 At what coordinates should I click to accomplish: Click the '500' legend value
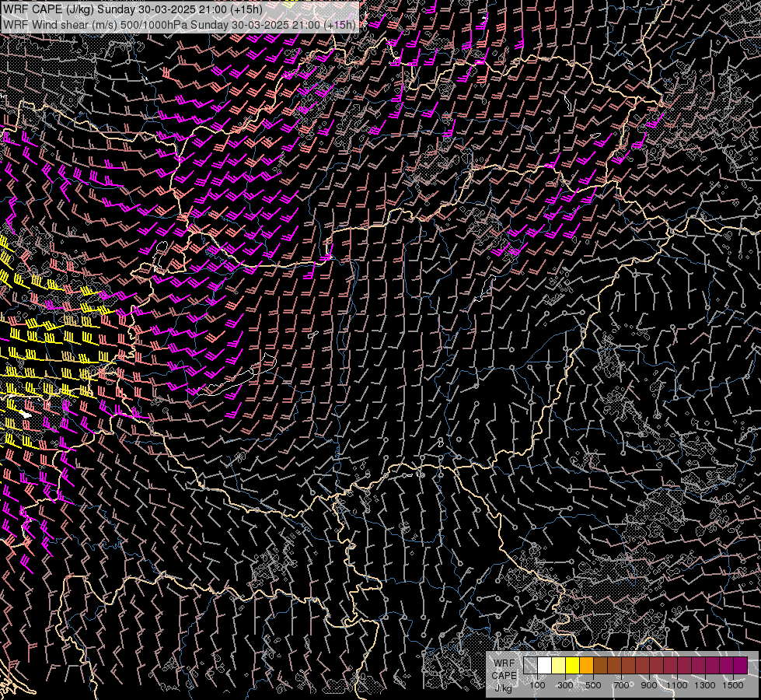pos(593,685)
